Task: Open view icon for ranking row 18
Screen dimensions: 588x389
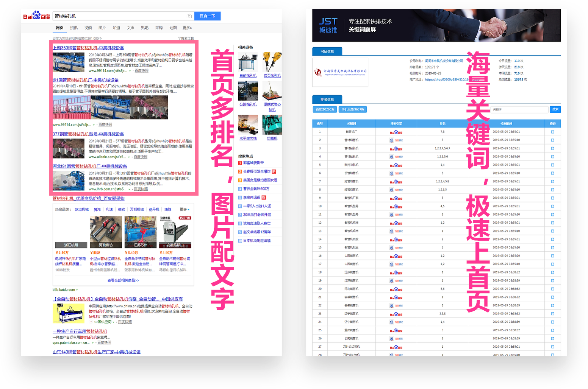Action: [x=552, y=272]
